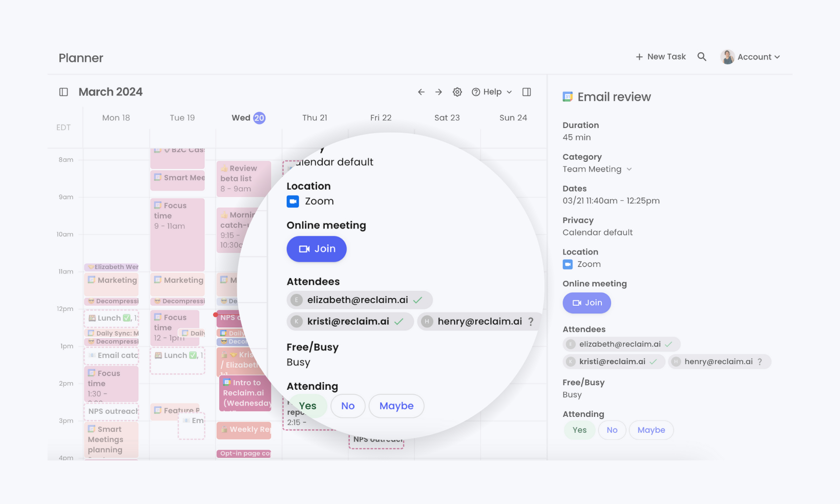Select the large No option in magnified view

[348, 406]
